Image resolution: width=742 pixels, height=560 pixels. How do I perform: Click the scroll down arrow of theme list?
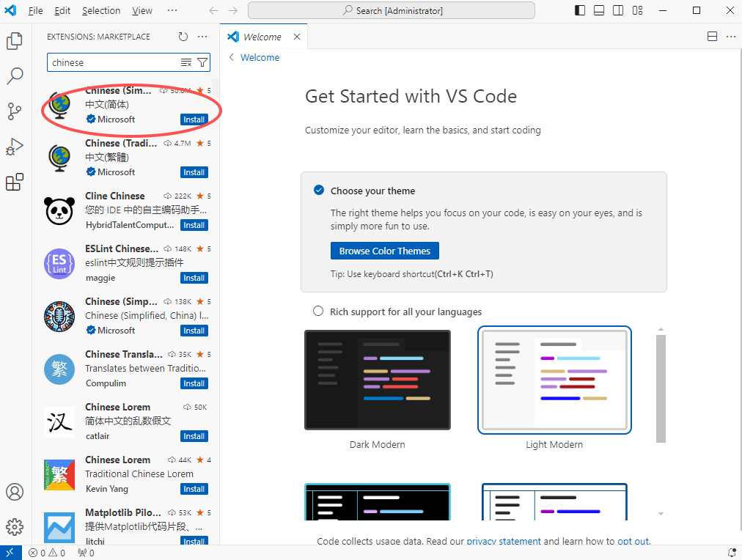click(x=661, y=514)
